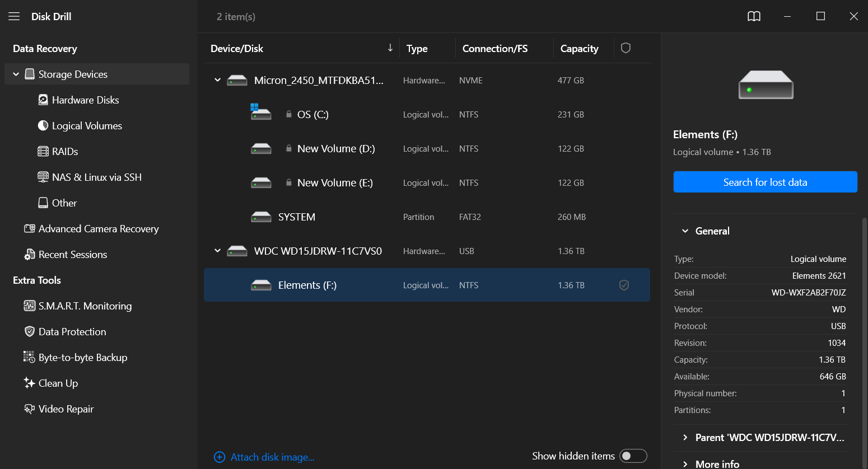Open Hardware Disks in sidebar

pos(85,100)
